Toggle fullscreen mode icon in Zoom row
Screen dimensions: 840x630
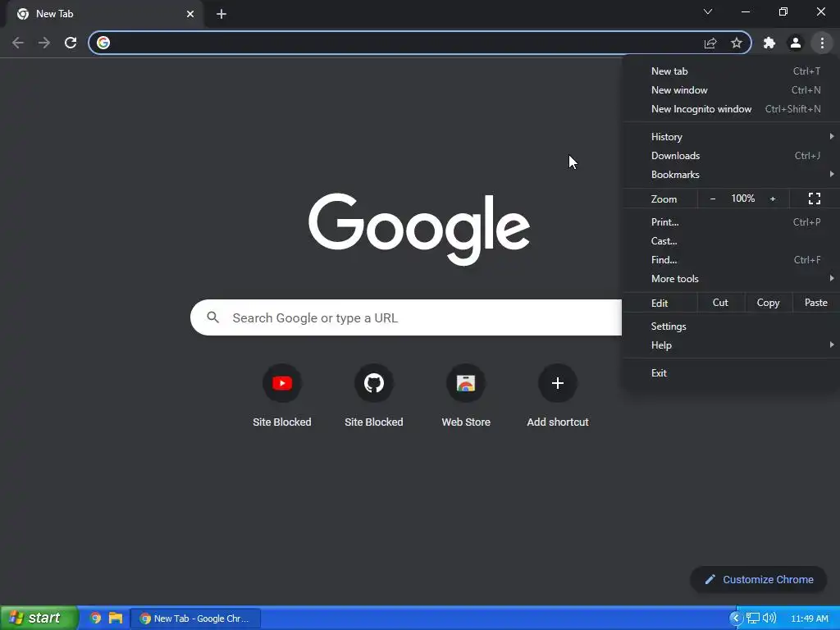pyautogui.click(x=815, y=199)
